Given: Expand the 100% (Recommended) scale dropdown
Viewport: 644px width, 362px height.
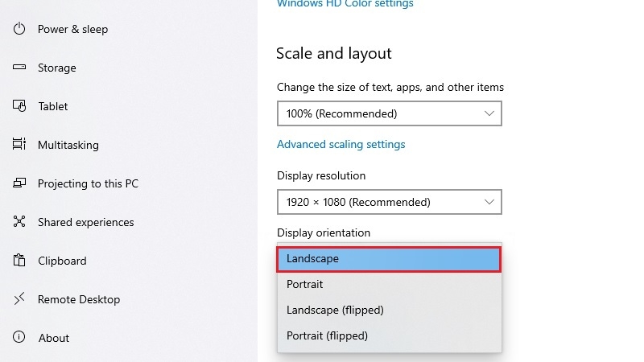Looking at the screenshot, I should coord(390,113).
